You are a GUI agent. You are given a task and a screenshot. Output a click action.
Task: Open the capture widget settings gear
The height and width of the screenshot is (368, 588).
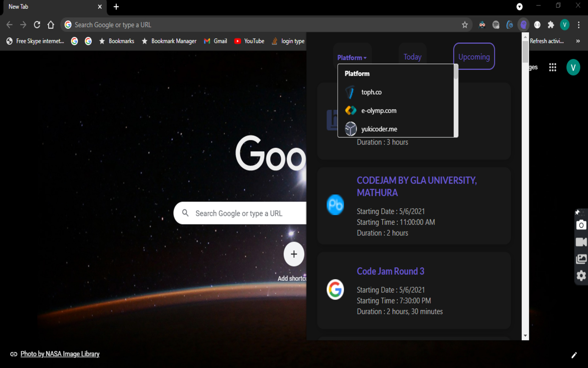581,276
